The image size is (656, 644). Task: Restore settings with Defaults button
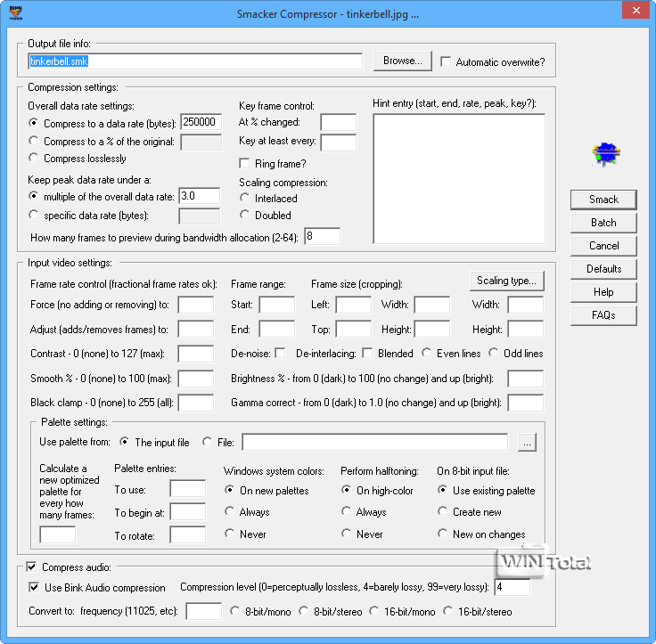(603, 269)
